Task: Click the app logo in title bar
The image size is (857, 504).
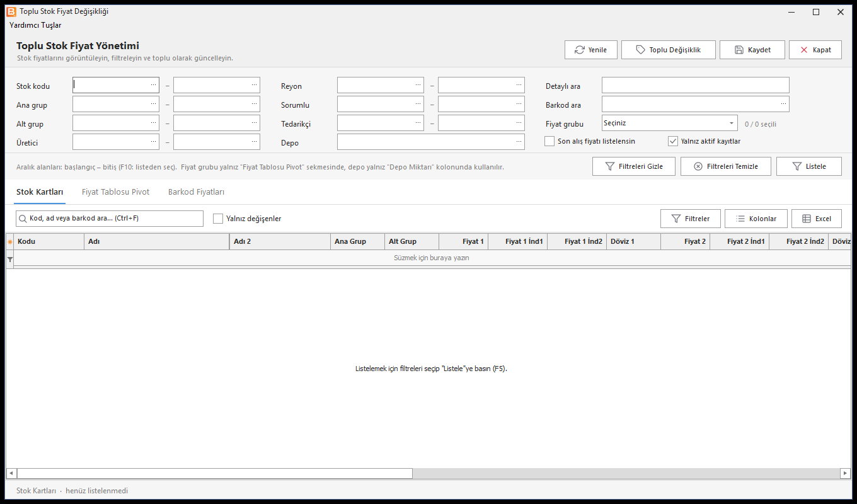Action: [11, 11]
